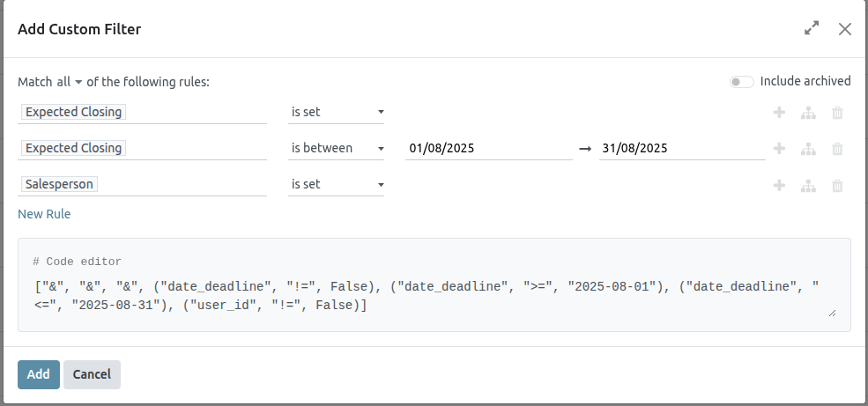Cancel the custom filter dialog
Viewport: 868px width, 406px height.
(92, 374)
